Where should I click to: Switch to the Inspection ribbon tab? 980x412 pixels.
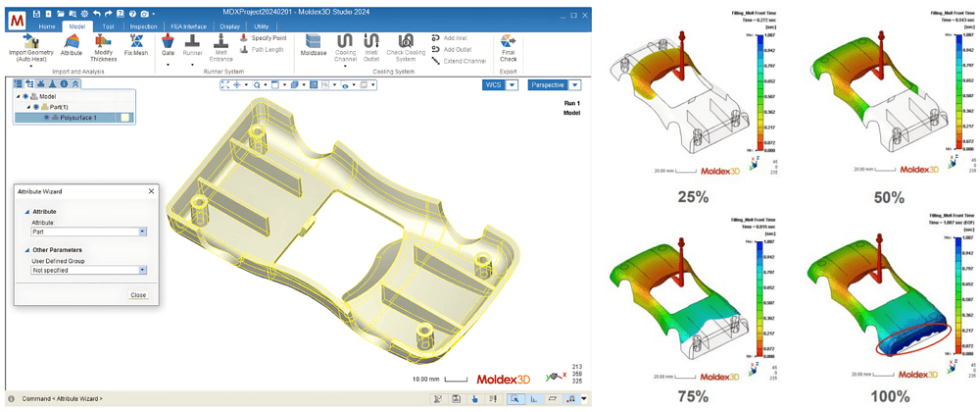(x=143, y=26)
